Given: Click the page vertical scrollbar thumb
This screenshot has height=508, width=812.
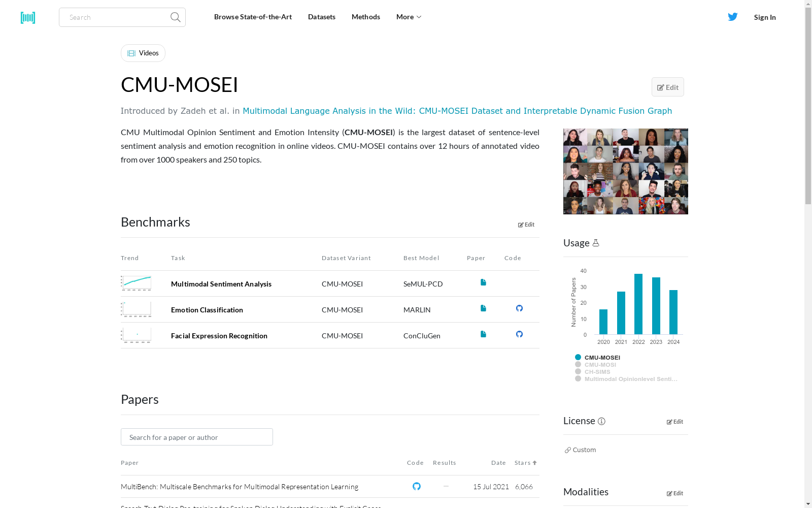Looking at the screenshot, I should [x=808, y=105].
